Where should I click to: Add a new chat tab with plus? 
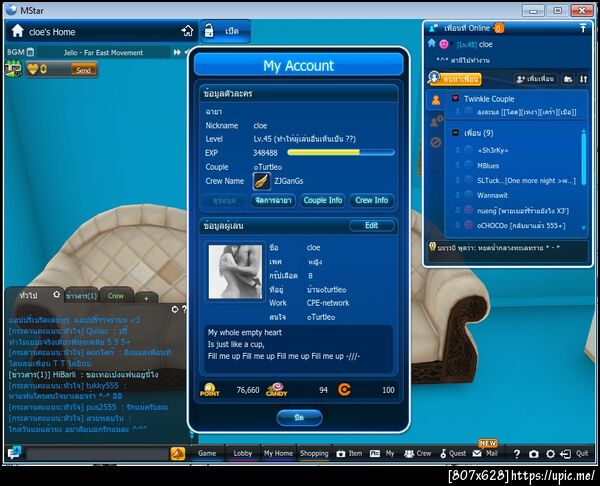(x=146, y=298)
